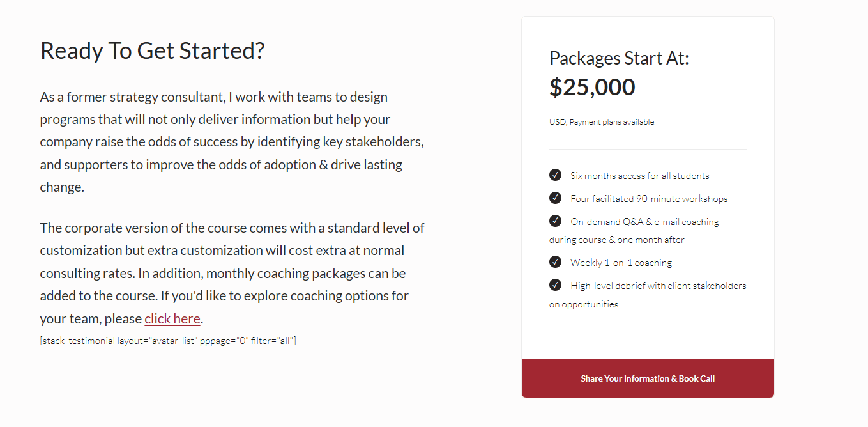Click 'On-demand Q&A & e-mail coaching' text
The height and width of the screenshot is (427, 868).
click(x=644, y=222)
